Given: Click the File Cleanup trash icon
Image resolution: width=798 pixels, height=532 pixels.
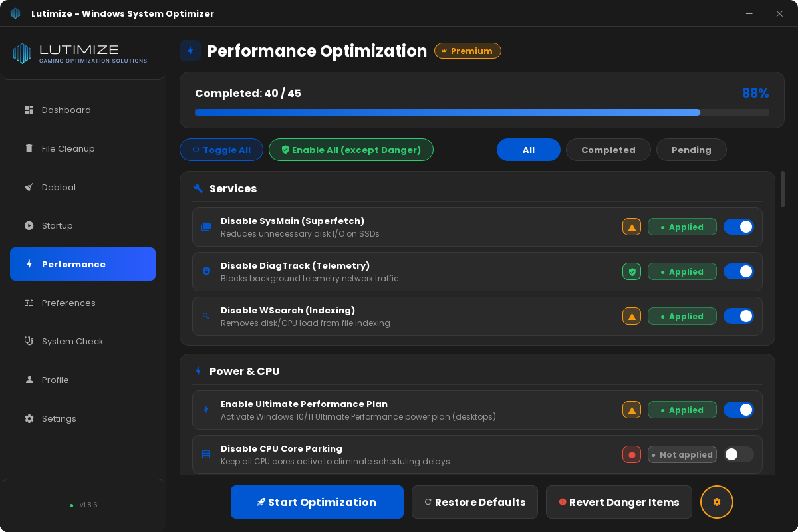Looking at the screenshot, I should click(29, 148).
